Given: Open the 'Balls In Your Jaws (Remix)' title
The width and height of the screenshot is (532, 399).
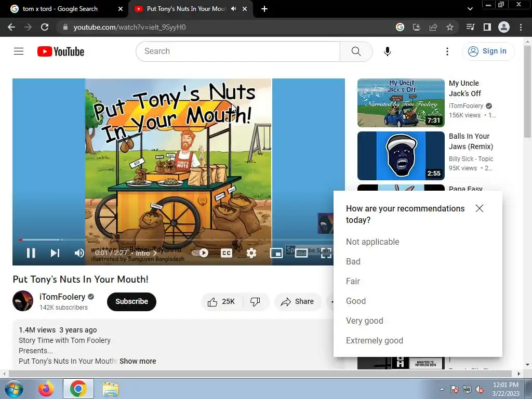Looking at the screenshot, I should (471, 141).
